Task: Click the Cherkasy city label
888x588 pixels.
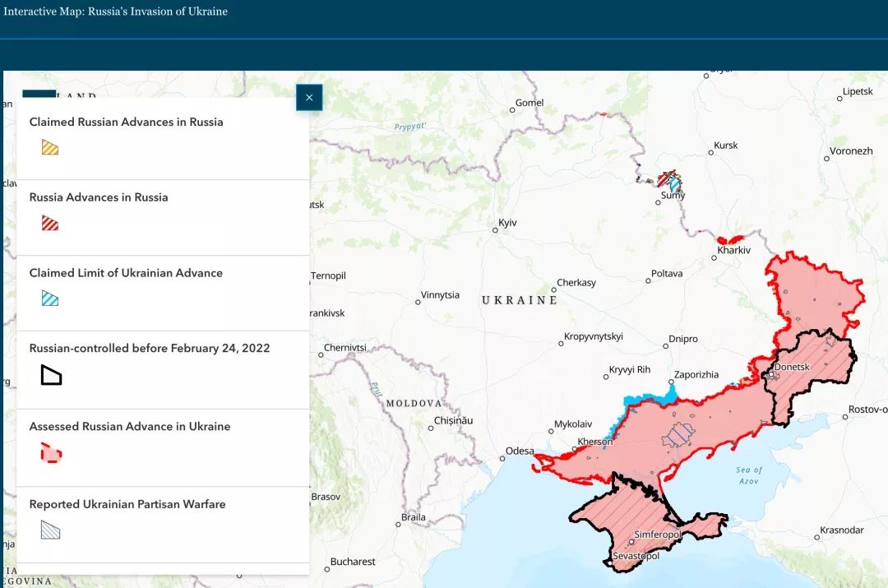Action: pos(576,282)
